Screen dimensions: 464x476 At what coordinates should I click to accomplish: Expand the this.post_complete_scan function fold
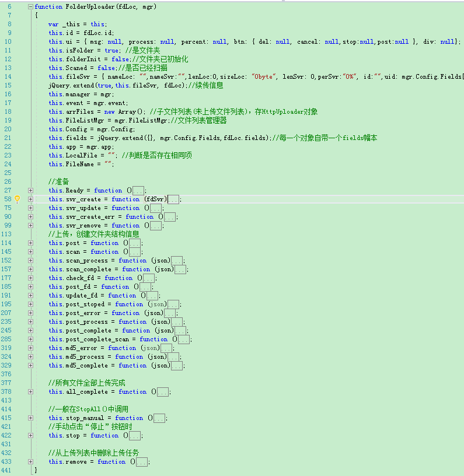(30, 339)
